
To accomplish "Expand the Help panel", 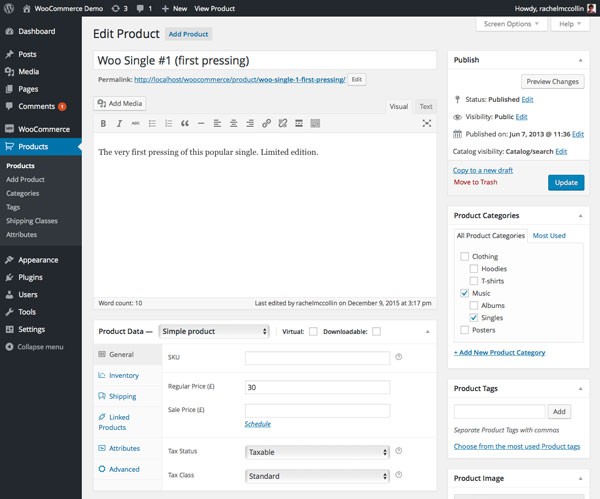I will coord(570,24).
